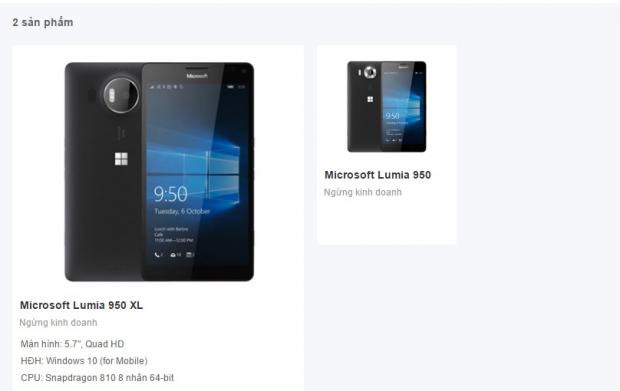
Task: Click the phone call icon on XL lock screen
Action: (158, 255)
